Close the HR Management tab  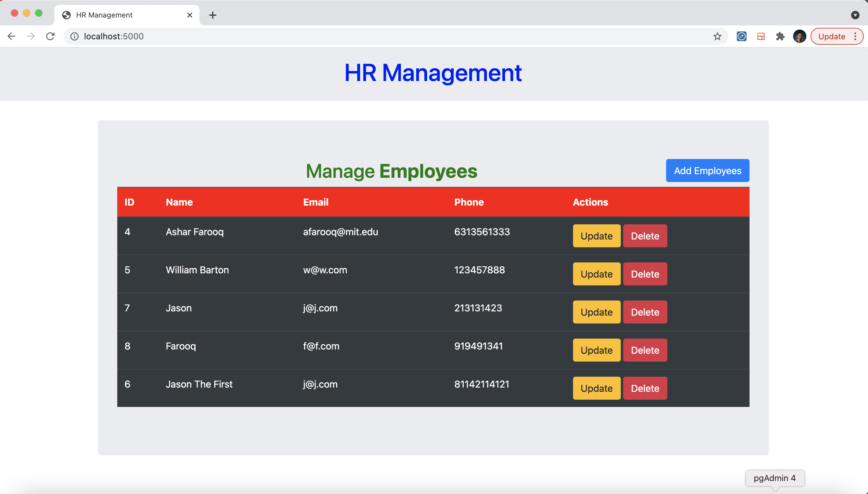[x=190, y=15]
